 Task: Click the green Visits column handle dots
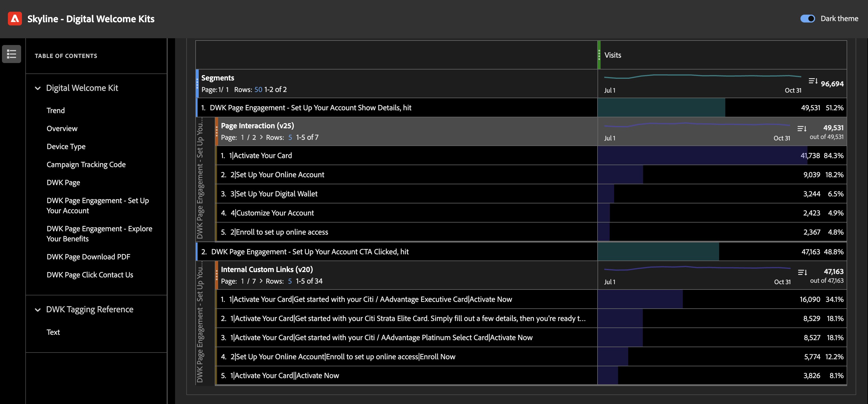pos(599,55)
